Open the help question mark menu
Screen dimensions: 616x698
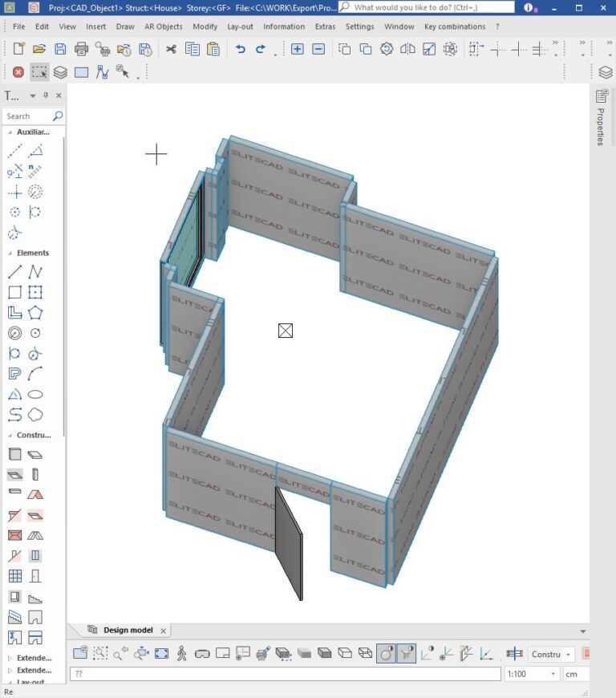point(497,26)
